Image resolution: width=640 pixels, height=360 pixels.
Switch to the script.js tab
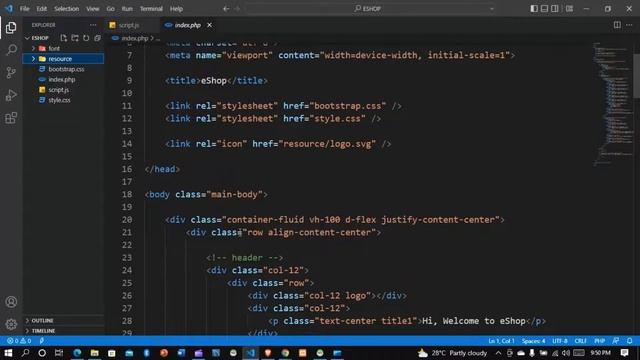(129, 25)
